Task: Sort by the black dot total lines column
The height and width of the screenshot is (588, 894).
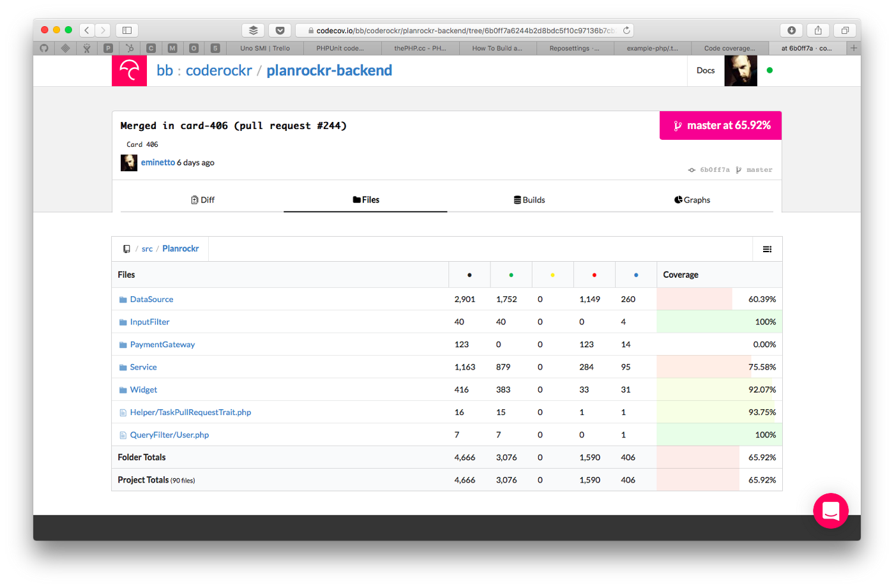Action: pos(469,275)
